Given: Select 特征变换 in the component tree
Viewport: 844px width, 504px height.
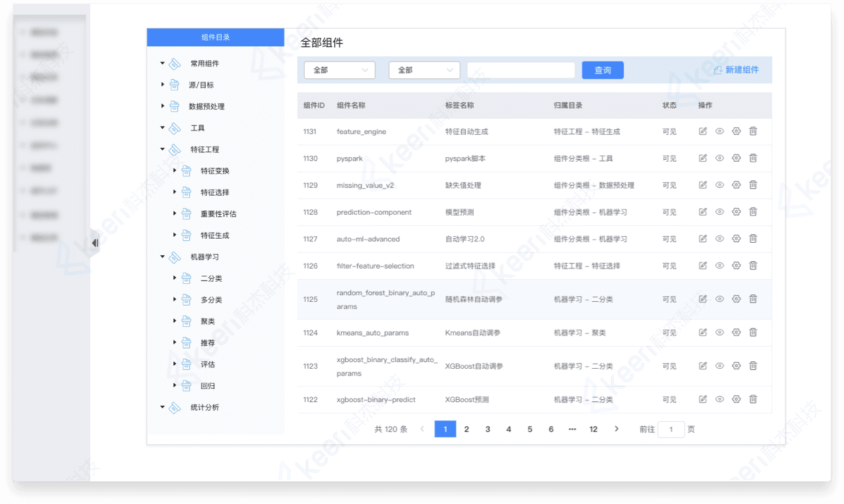Looking at the screenshot, I should (x=215, y=171).
